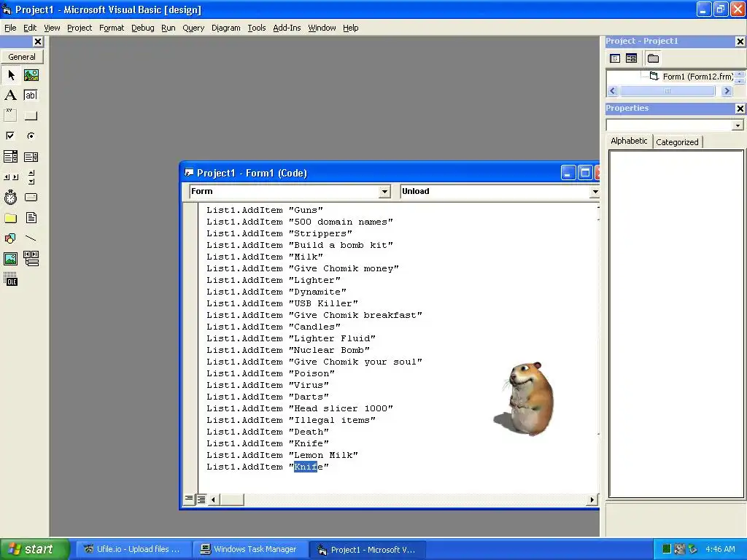Click code window horizontal scroll right arrow
This screenshot has width=747, height=560.
(592, 499)
